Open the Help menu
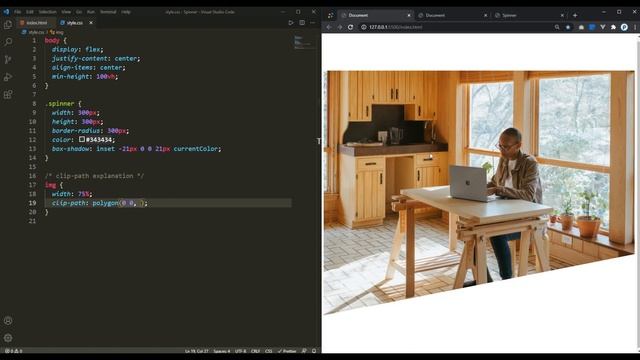Screen dimensions: 640x360 point(126,12)
